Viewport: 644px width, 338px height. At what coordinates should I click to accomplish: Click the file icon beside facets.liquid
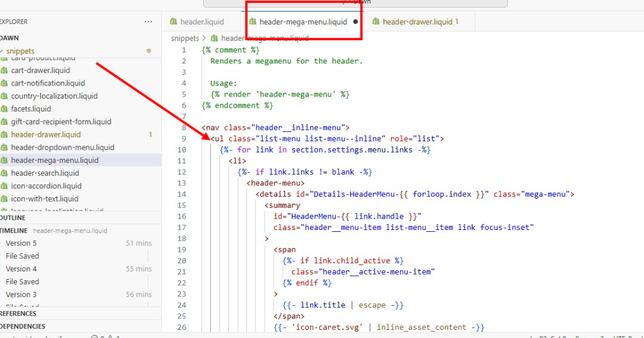4,109
